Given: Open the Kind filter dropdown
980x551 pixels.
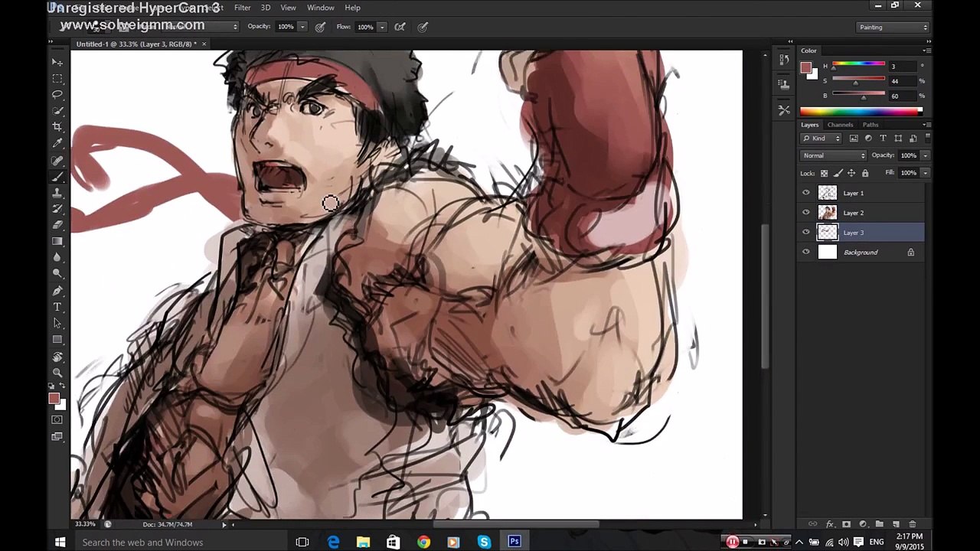Looking at the screenshot, I should [822, 139].
